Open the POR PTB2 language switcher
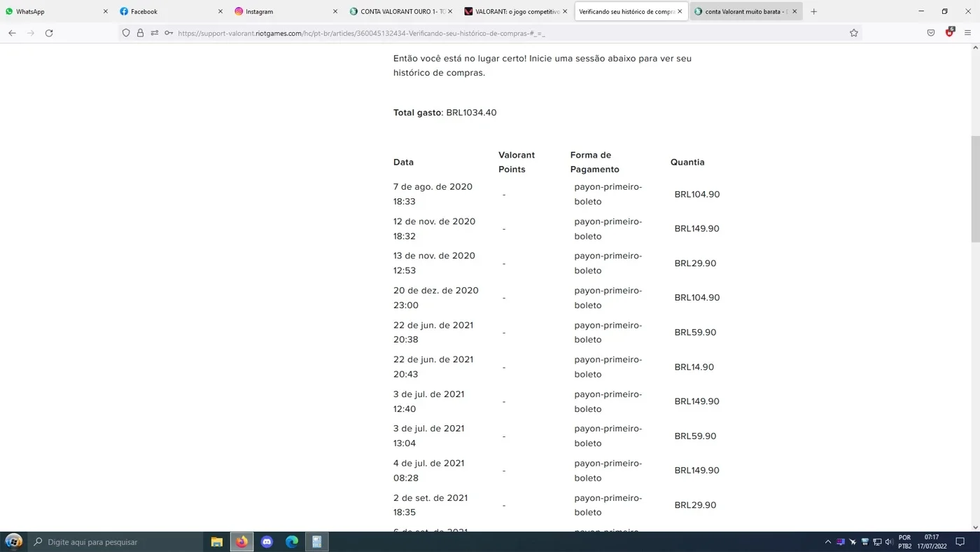Viewport: 980px width, 552px height. 905,541
